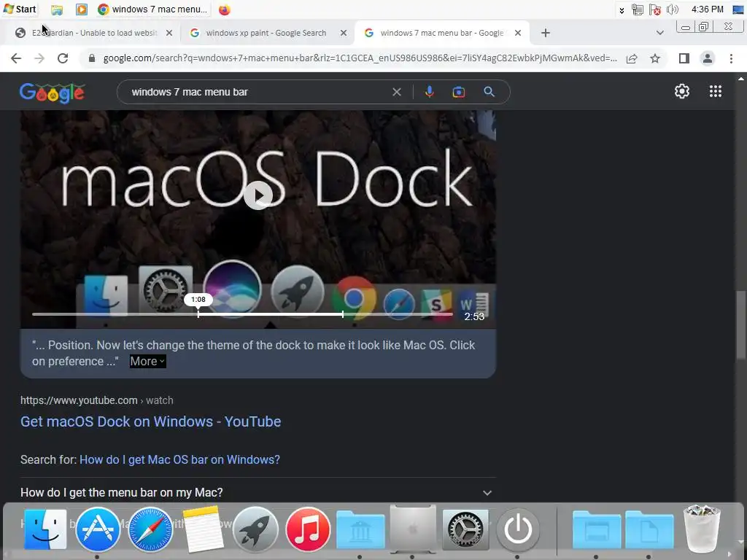Click the red flag security tray icon
The height and width of the screenshot is (560, 747).
tap(655, 9)
